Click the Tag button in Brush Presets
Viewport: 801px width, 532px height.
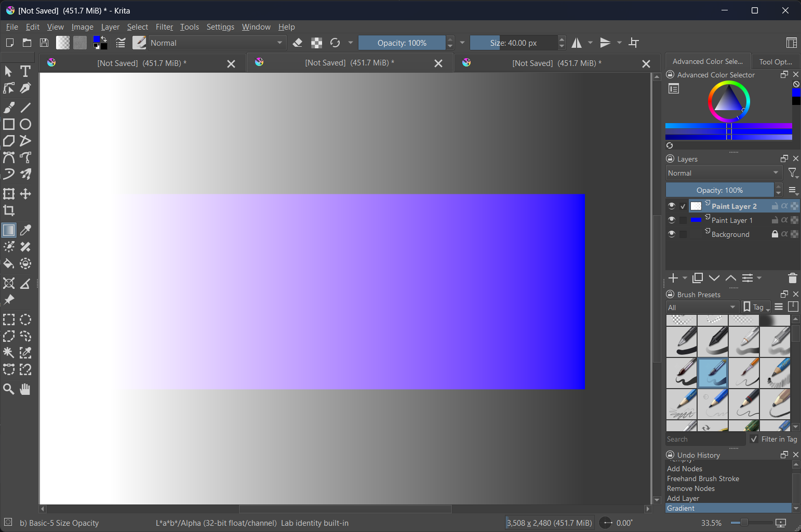tap(756, 307)
